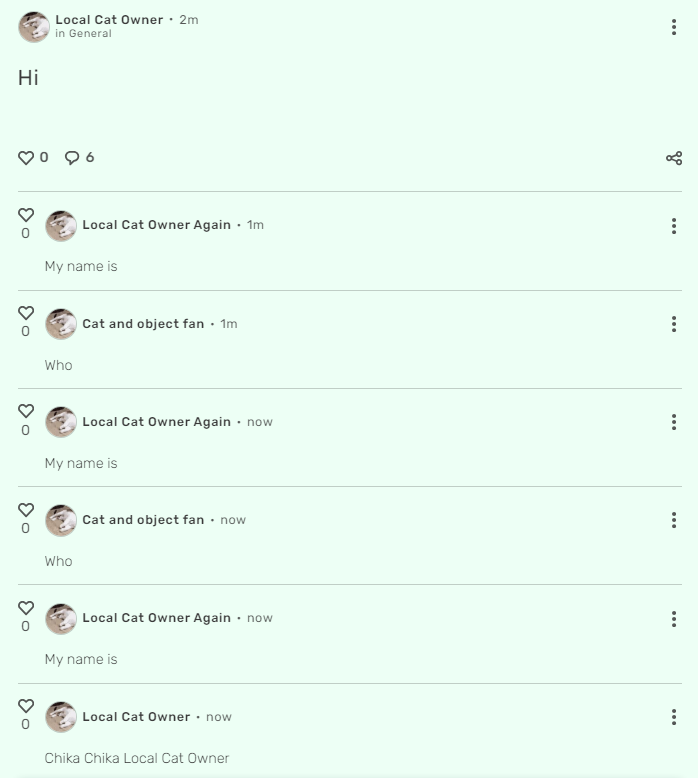The image size is (698, 778).
Task: Open the kebab menu on the second "Who" comment
Action: point(674,520)
